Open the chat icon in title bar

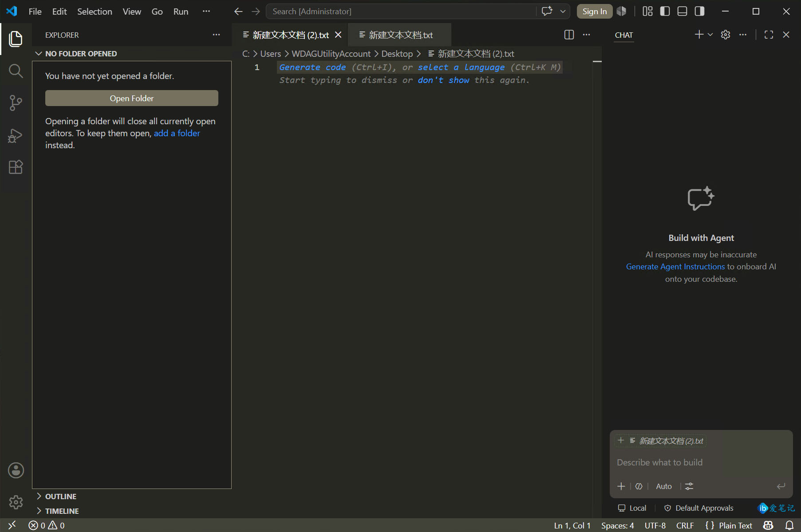[547, 12]
